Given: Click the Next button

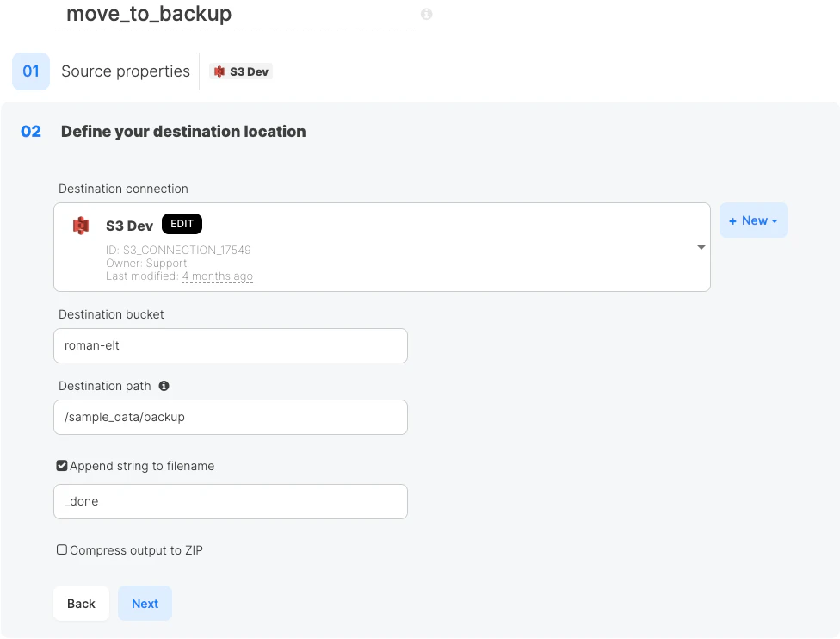Looking at the screenshot, I should pyautogui.click(x=145, y=603).
